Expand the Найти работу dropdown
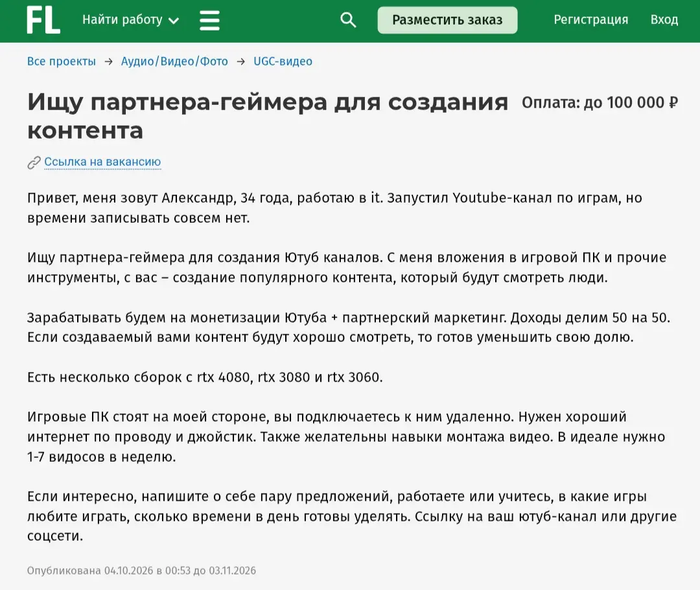 click(131, 20)
